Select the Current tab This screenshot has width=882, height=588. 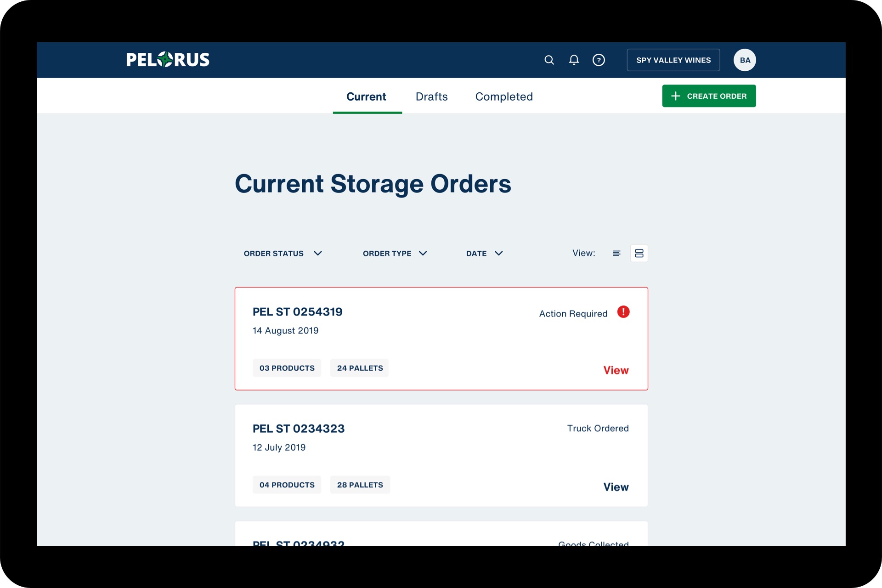click(366, 96)
